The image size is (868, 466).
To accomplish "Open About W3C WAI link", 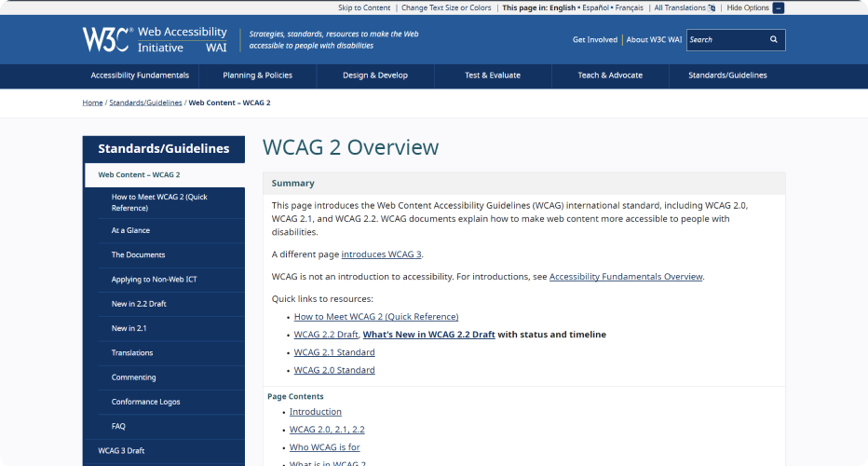I will 654,39.
